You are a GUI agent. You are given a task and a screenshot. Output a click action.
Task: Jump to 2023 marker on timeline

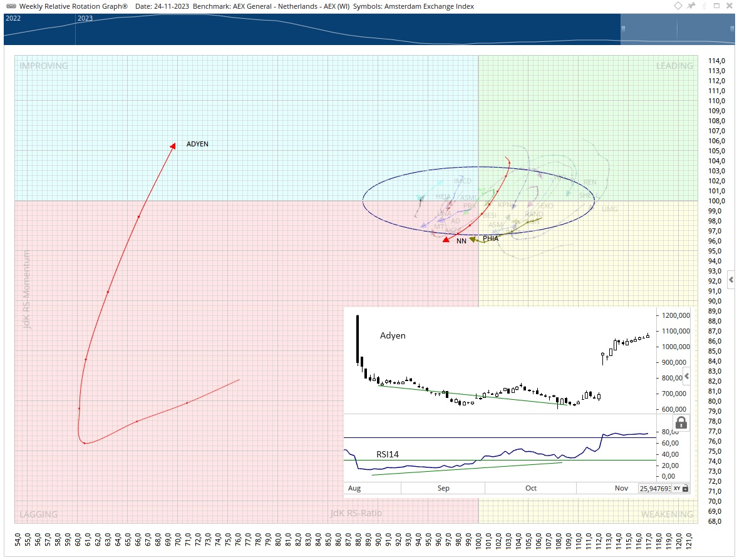pos(85,18)
